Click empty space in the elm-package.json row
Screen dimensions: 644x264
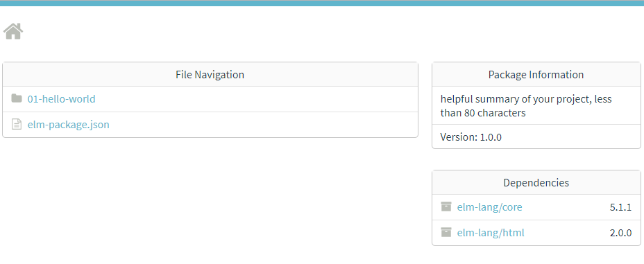coord(263,124)
